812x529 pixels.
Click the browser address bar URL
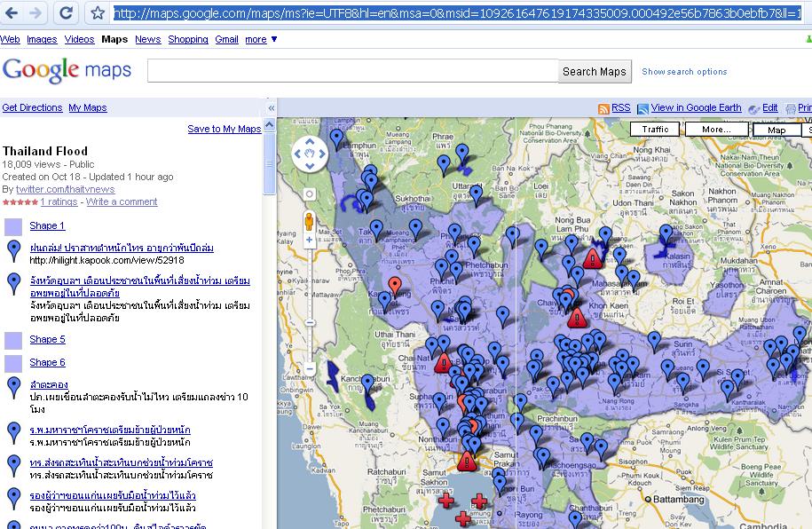coord(458,13)
